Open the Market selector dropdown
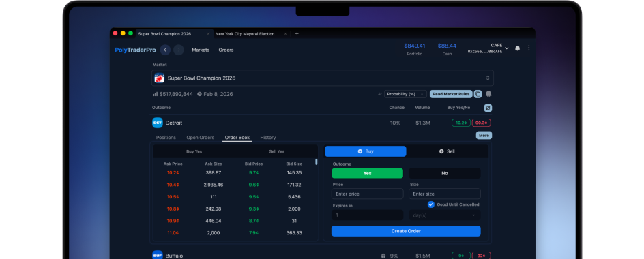 pos(323,78)
